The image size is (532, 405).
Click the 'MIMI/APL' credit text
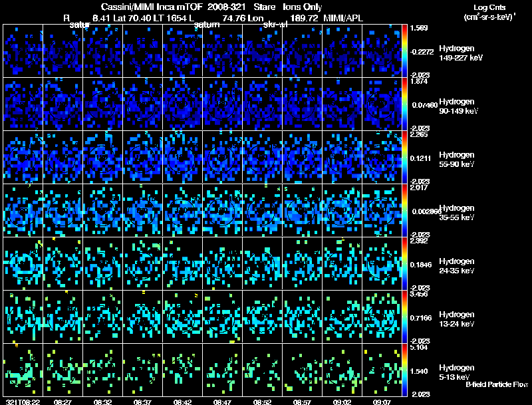(343, 18)
